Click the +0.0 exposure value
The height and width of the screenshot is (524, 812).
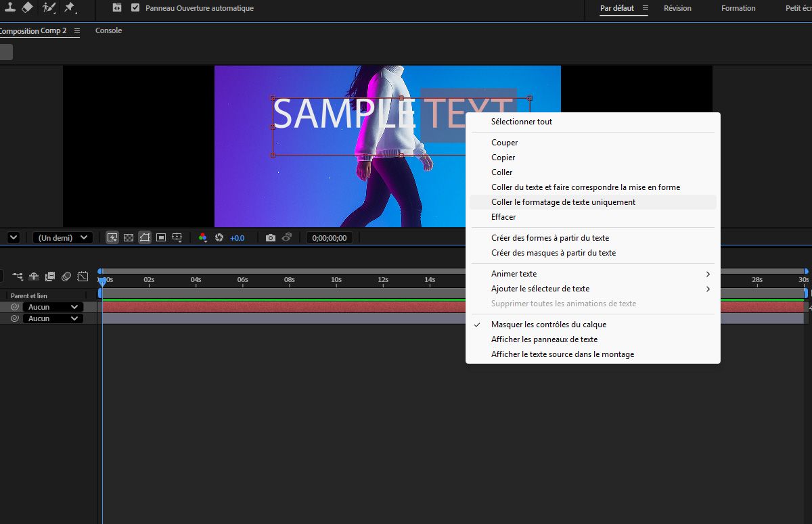coord(237,238)
